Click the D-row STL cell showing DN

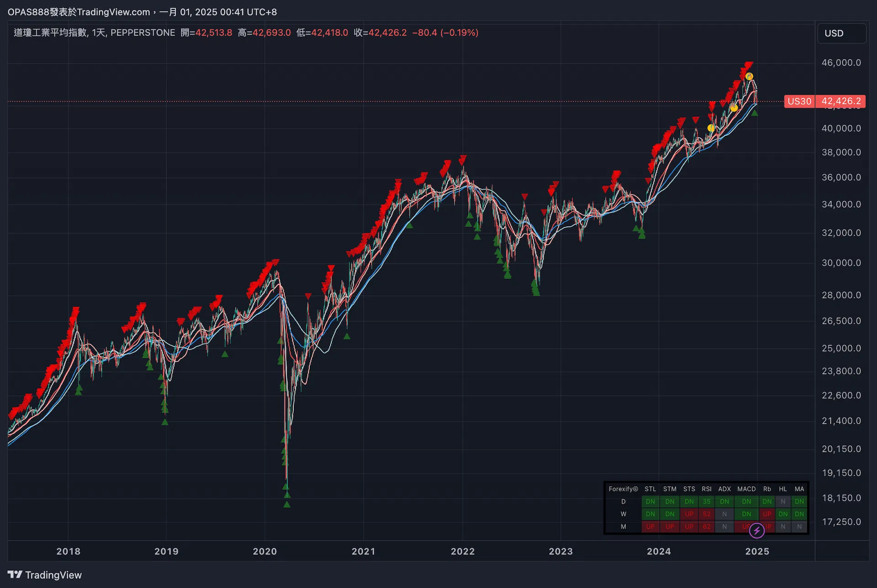tap(650, 502)
